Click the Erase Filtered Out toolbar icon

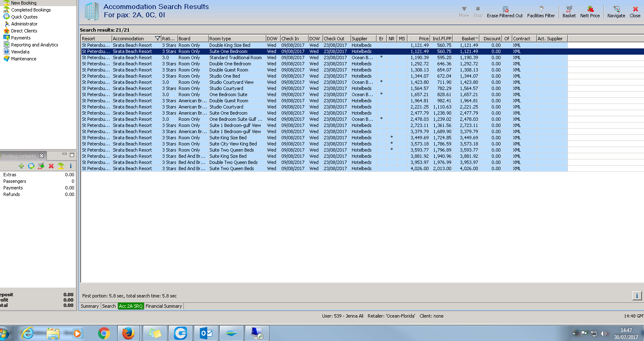tap(505, 9)
